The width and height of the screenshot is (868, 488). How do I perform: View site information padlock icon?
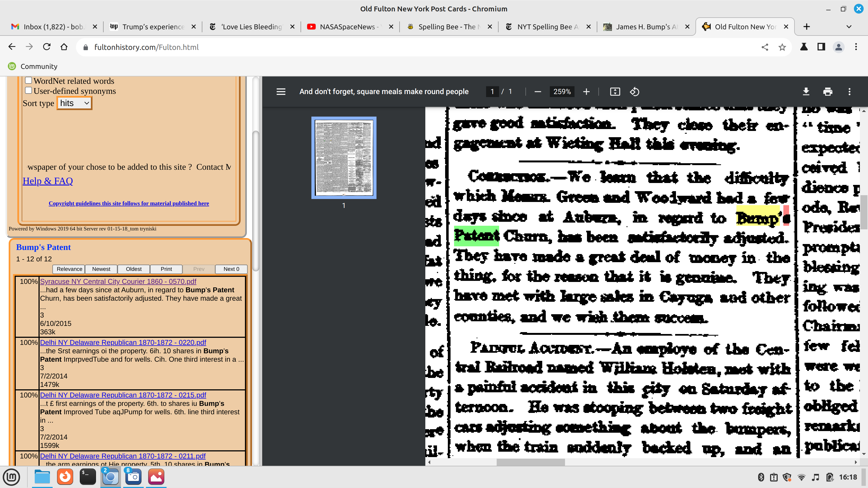coord(86,47)
